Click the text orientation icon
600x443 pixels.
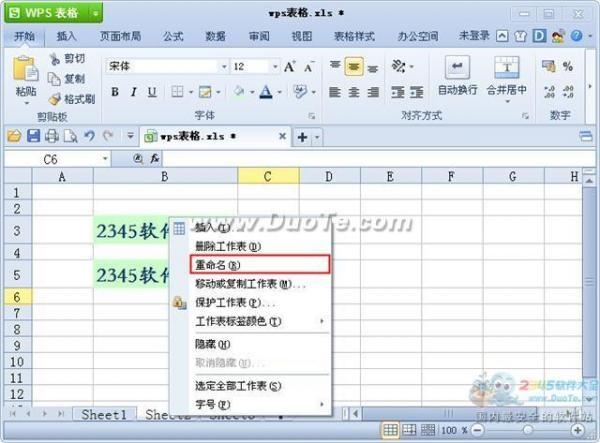click(398, 66)
